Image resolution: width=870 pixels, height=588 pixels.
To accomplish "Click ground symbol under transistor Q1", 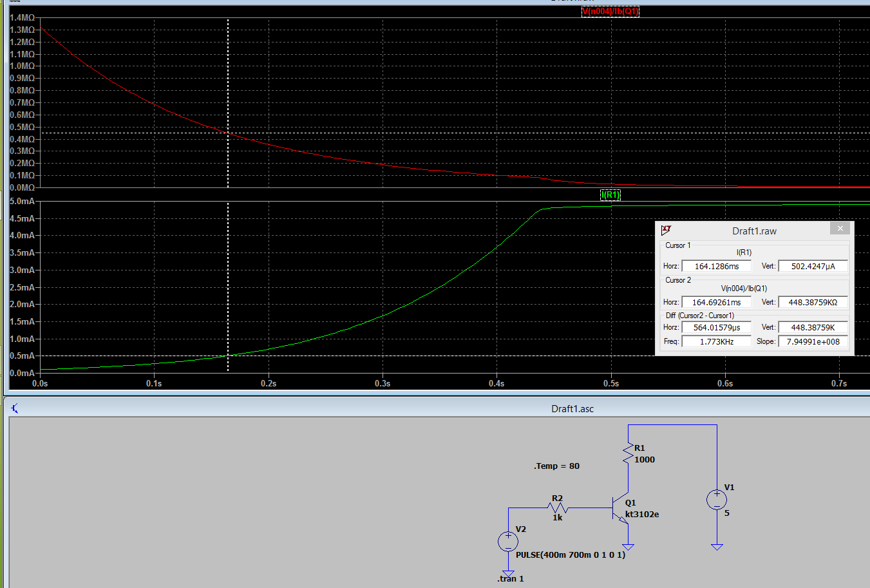I will [x=628, y=547].
